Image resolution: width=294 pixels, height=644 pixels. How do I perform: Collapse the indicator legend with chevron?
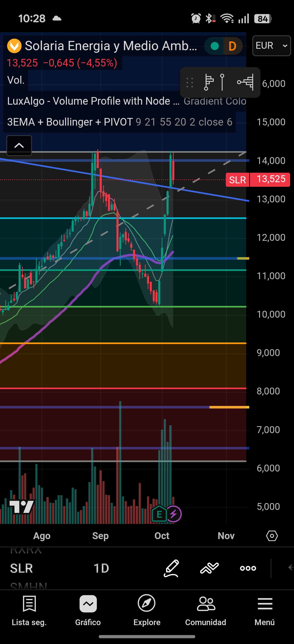tap(19, 146)
